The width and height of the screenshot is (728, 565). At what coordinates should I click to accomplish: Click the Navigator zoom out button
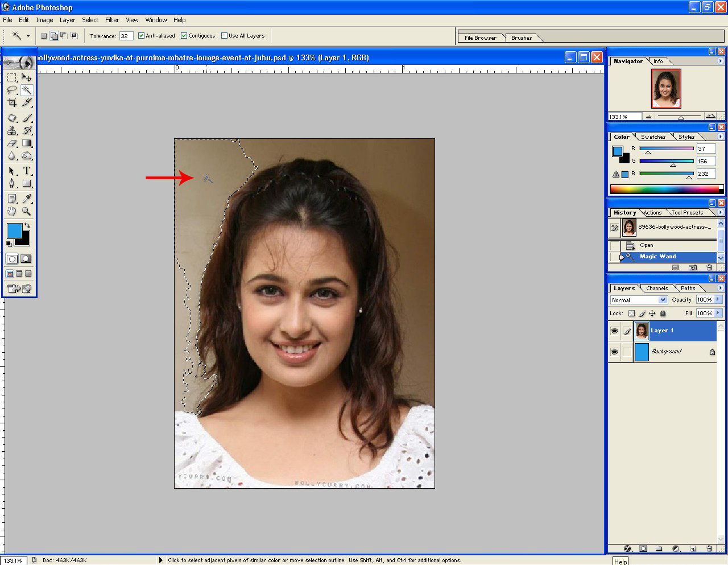click(x=648, y=117)
